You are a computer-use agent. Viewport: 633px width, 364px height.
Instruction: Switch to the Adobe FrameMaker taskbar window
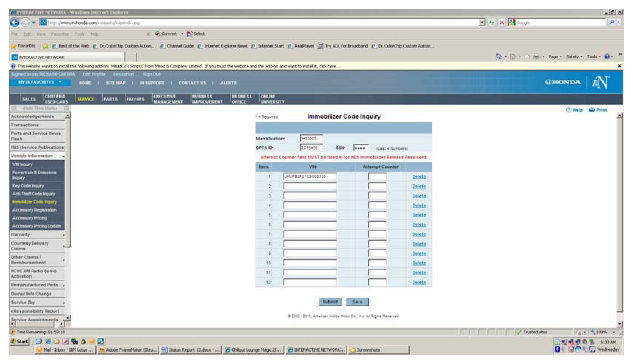tap(128, 350)
